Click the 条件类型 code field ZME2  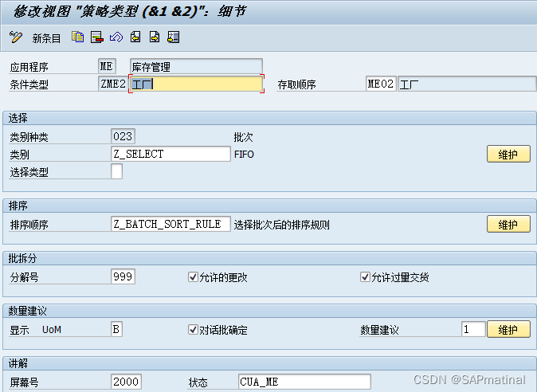113,84
